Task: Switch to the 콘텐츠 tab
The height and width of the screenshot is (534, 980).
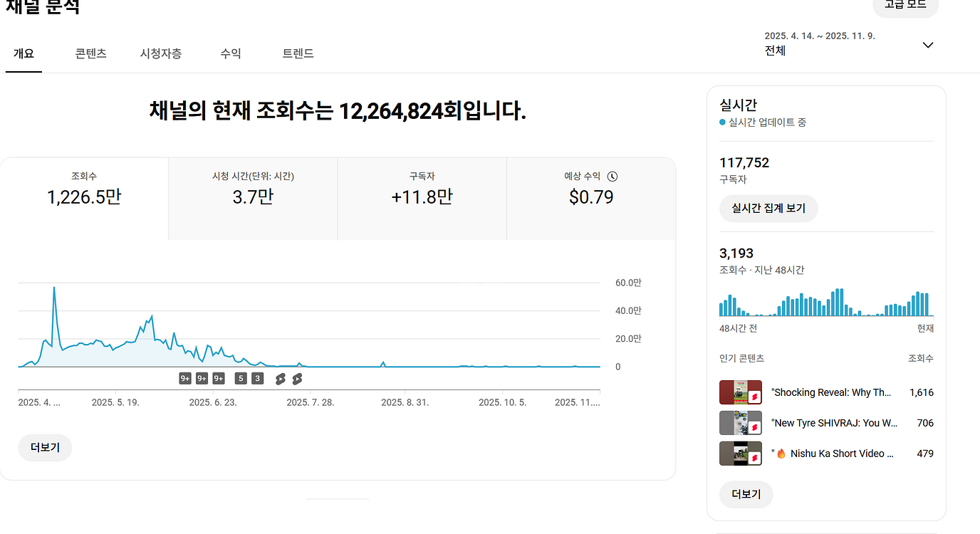Action: tap(91, 53)
